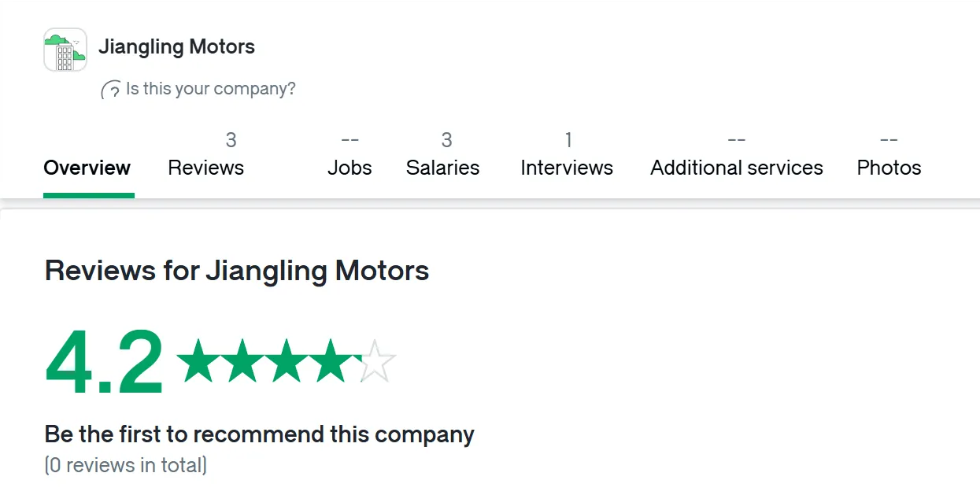Click the large 4.2 rating number
The height and width of the screenshot is (495, 980).
(x=105, y=363)
